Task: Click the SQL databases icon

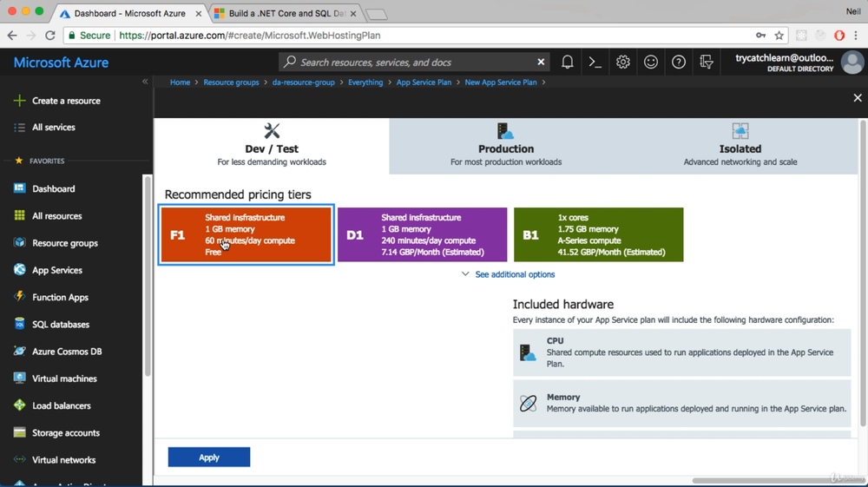Action: [x=19, y=324]
